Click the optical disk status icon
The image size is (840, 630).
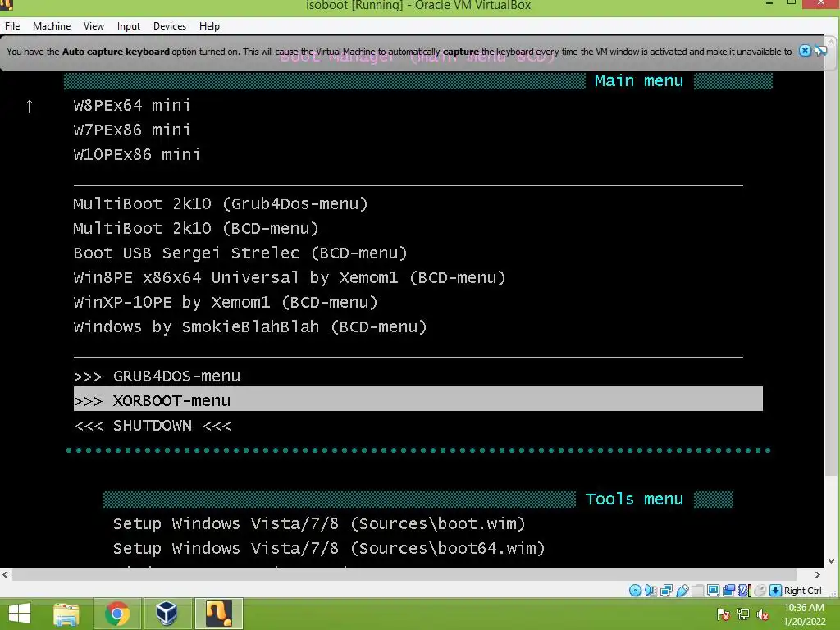click(x=635, y=591)
